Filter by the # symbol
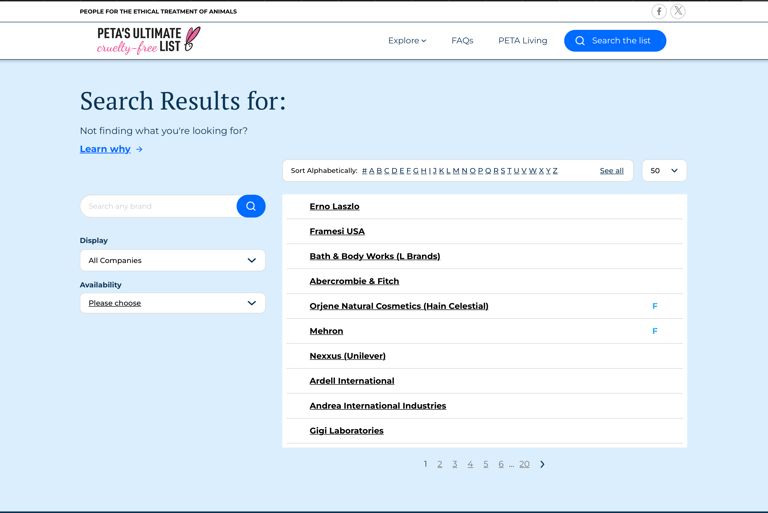This screenshot has height=513, width=768. click(x=364, y=171)
